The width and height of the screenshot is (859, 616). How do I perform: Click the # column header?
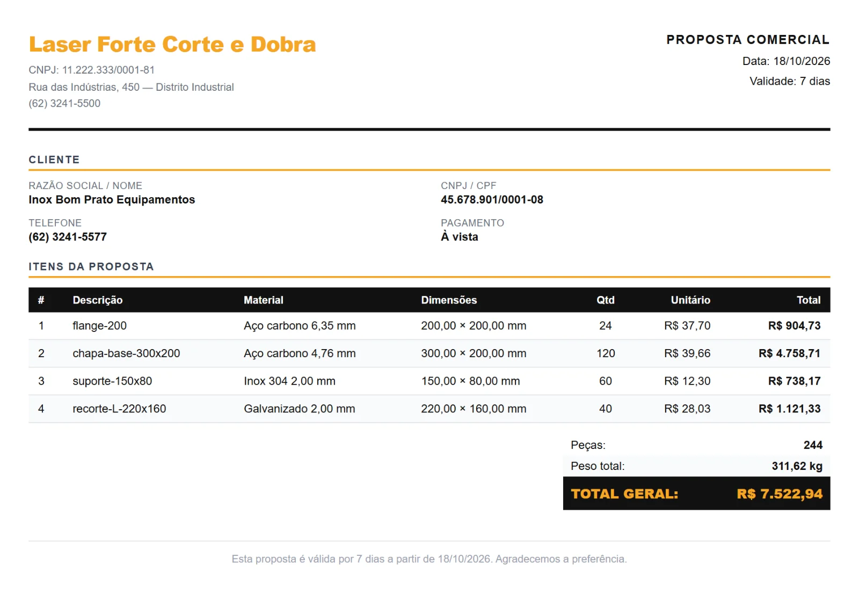click(x=41, y=300)
